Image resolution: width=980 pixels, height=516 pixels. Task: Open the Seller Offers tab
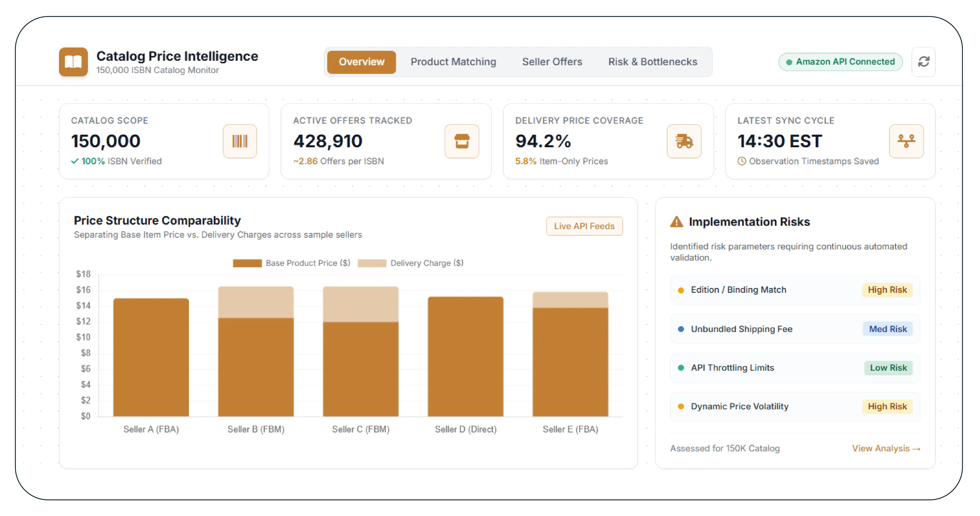pos(552,62)
